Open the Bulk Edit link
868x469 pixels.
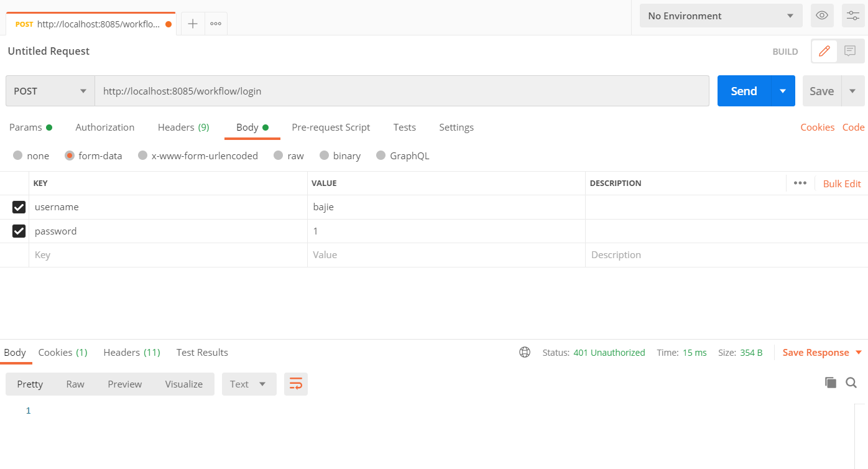coord(842,183)
